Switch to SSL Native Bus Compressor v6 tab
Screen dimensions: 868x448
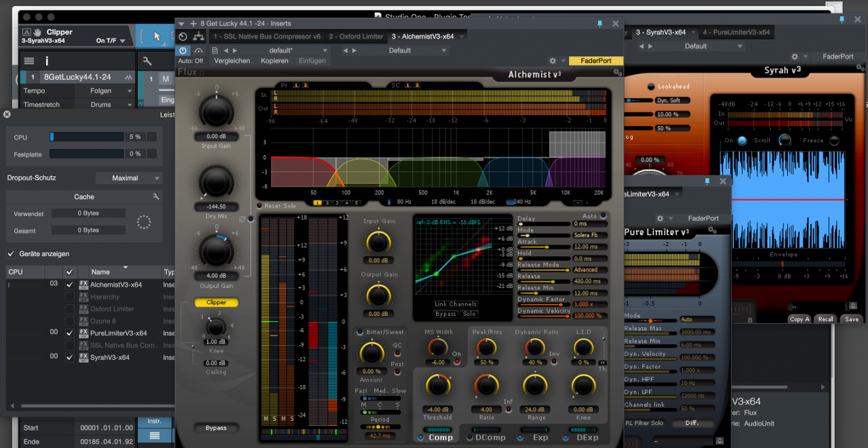(x=267, y=37)
